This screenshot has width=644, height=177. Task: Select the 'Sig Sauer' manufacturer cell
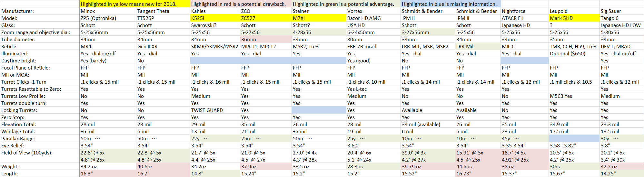(x=622, y=11)
